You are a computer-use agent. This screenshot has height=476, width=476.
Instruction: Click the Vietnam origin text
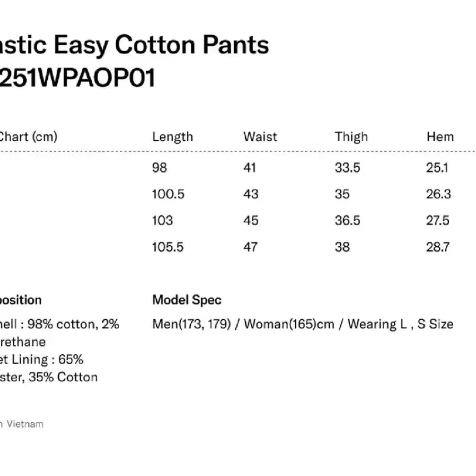tap(24, 424)
